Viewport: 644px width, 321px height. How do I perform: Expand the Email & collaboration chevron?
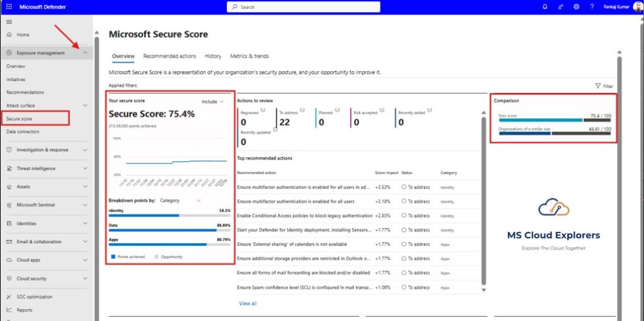click(x=85, y=242)
